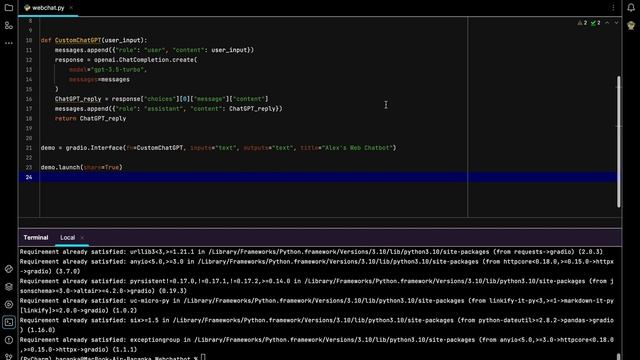Open the Python Console tool window icon
The width and height of the screenshot is (640, 360).
pyautogui.click(x=9, y=269)
